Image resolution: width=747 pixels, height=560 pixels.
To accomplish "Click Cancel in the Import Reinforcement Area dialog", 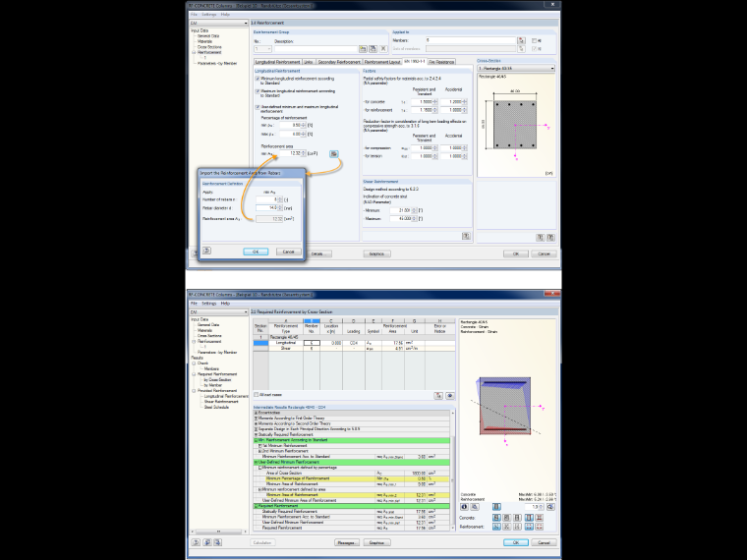I will coord(289,252).
